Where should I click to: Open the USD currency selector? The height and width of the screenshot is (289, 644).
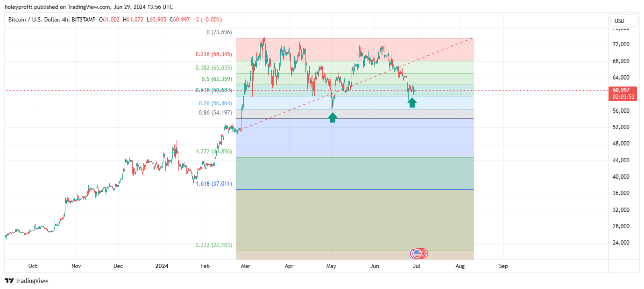point(624,21)
